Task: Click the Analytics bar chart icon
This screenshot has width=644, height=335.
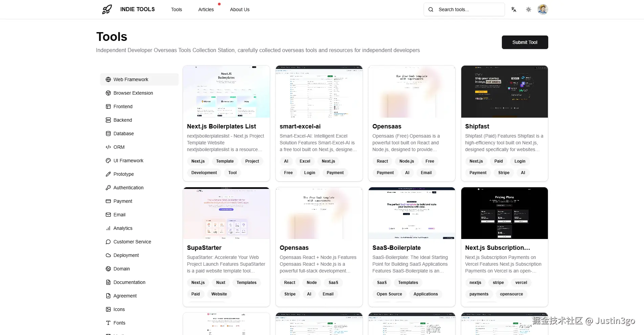Action: (108, 228)
